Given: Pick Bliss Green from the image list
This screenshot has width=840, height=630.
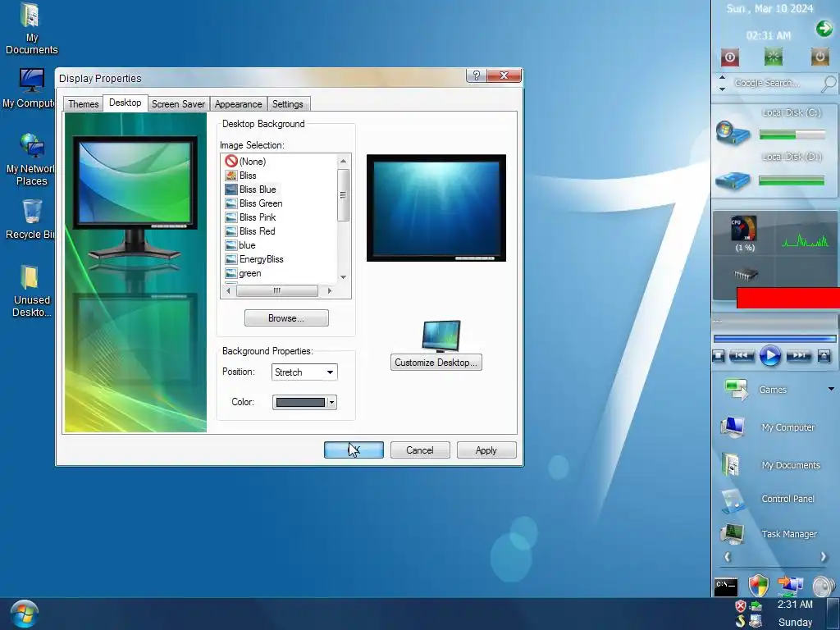Looking at the screenshot, I should click(253, 203).
